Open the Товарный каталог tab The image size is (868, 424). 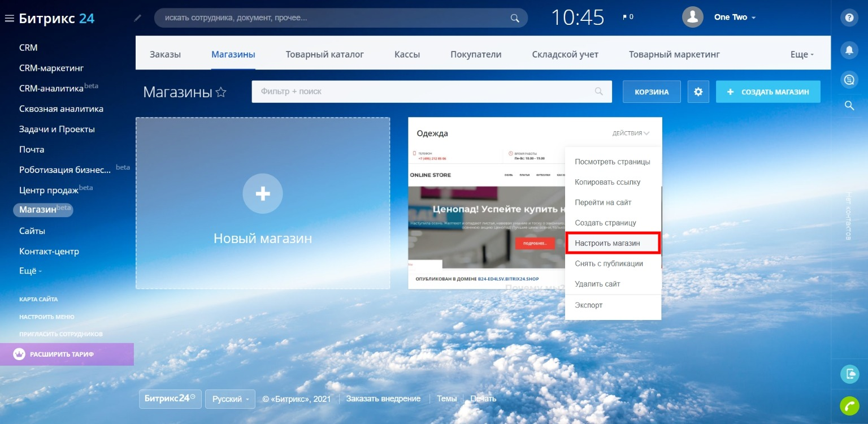[x=325, y=55]
